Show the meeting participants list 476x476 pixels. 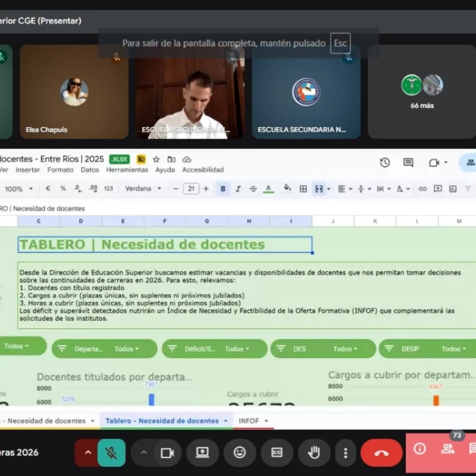(x=448, y=449)
